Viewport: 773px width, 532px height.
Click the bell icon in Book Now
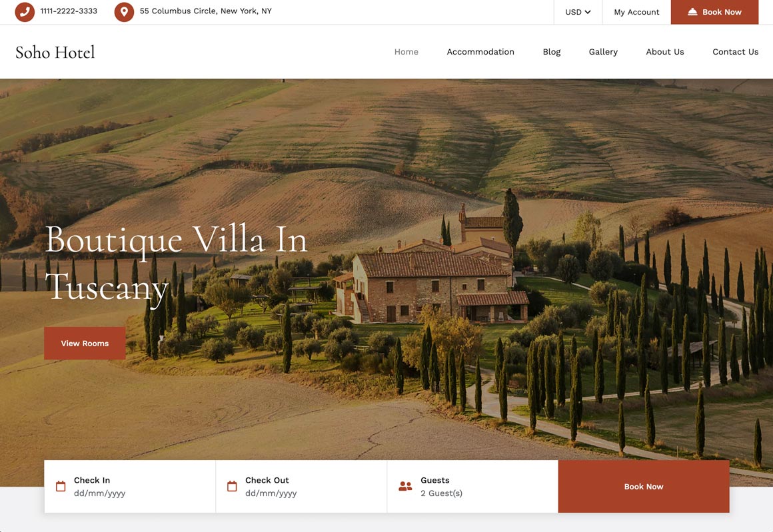click(x=692, y=11)
